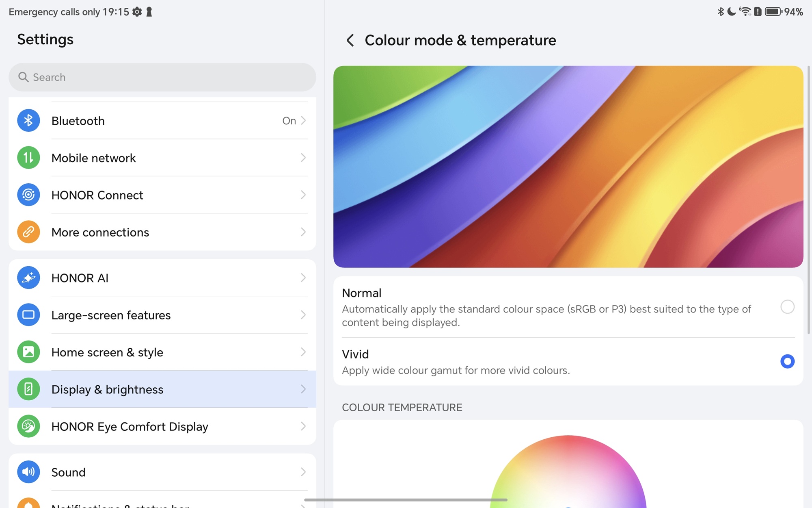
Task: Expand Bluetooth row chevron next to On
Action: (x=303, y=121)
